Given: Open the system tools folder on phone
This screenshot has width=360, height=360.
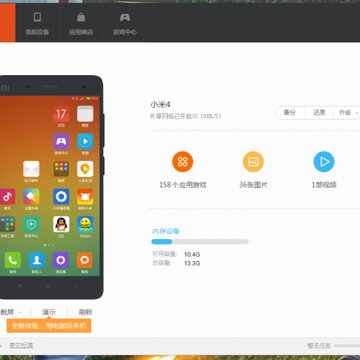Looking at the screenshot, I should point(7,224).
